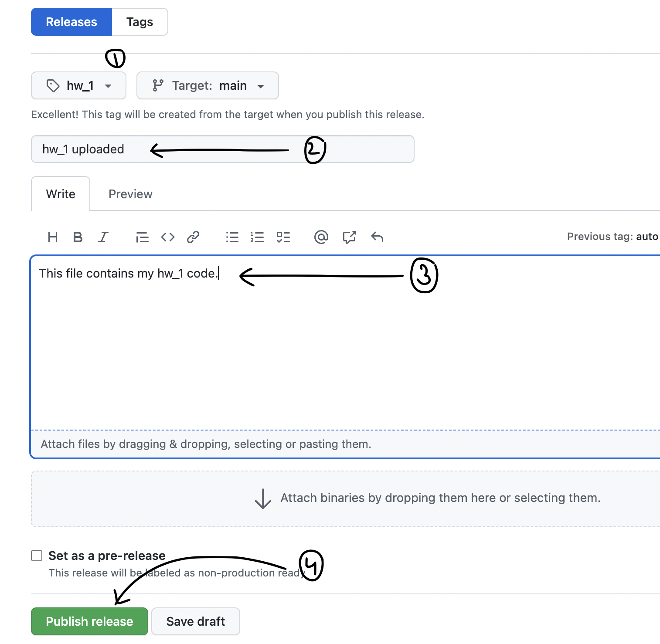Apply italic formatting in the editor toolbar
The width and height of the screenshot is (660, 644).
coord(103,237)
